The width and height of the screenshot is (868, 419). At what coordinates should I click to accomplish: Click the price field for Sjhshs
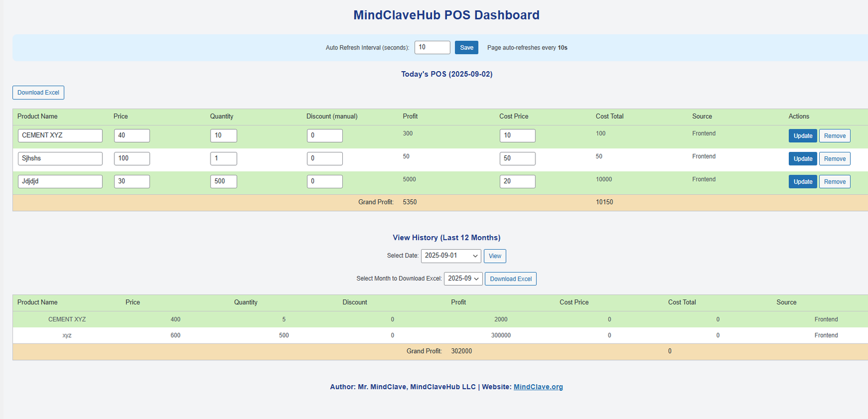(x=132, y=158)
